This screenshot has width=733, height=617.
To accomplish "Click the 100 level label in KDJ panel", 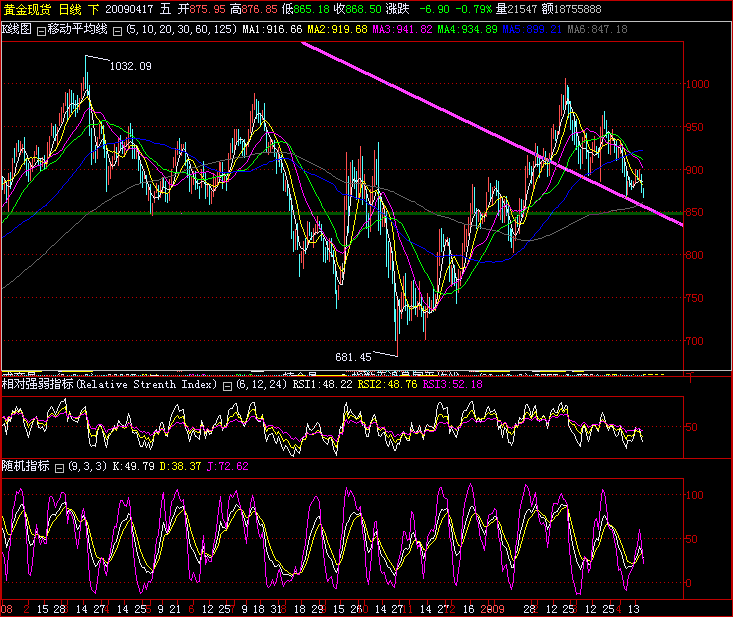I will click(694, 495).
